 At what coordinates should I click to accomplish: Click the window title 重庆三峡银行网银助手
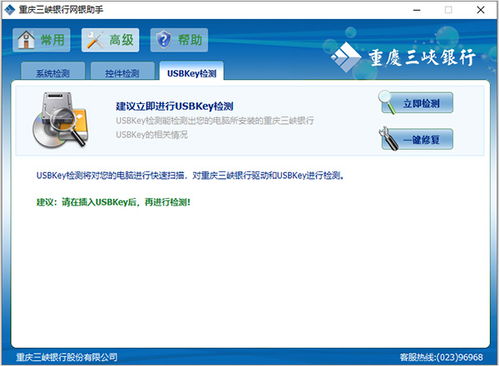(x=61, y=10)
